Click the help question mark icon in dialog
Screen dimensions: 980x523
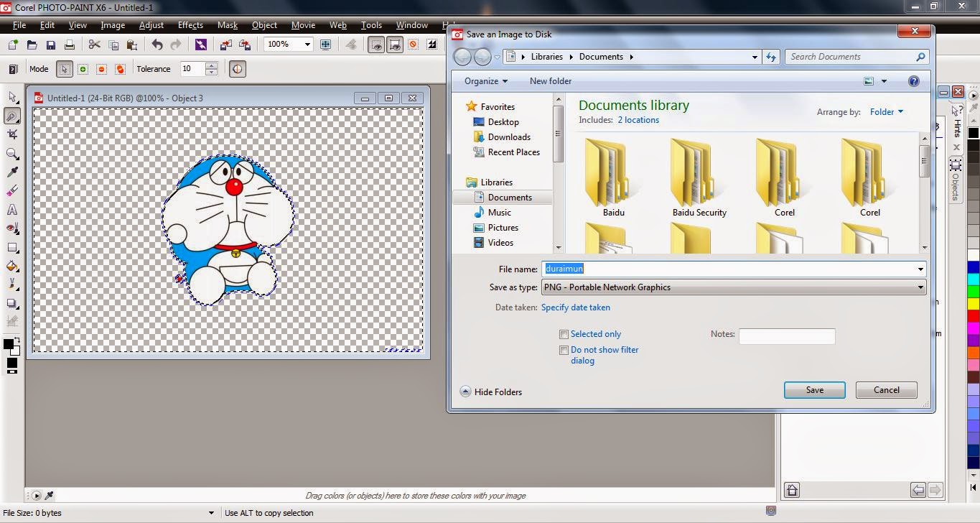tap(914, 81)
